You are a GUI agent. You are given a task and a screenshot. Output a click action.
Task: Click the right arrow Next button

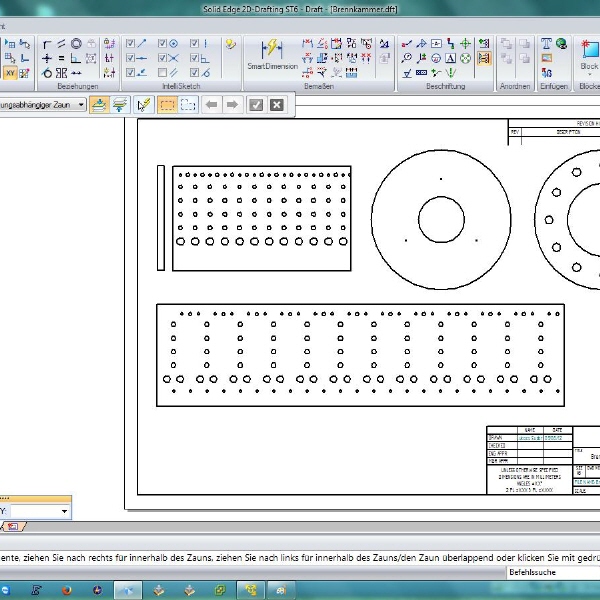tap(232, 104)
